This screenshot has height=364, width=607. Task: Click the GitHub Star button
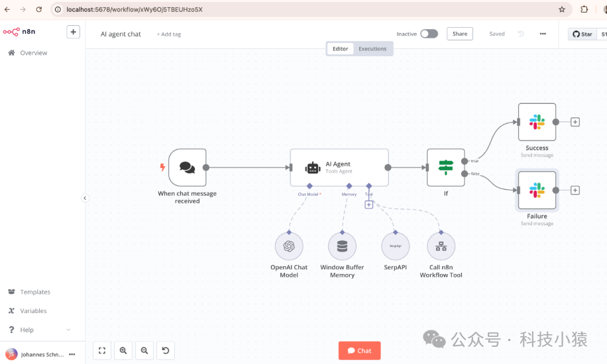click(582, 34)
